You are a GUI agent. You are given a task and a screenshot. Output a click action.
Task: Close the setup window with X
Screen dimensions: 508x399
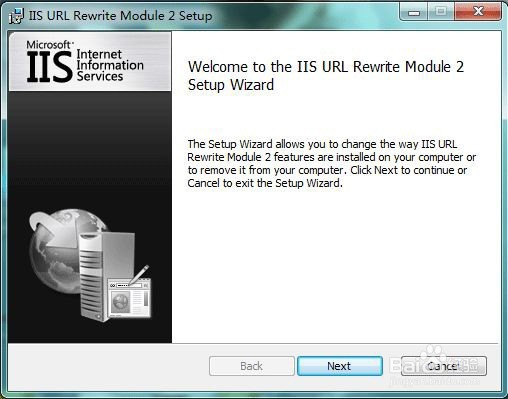478,12
